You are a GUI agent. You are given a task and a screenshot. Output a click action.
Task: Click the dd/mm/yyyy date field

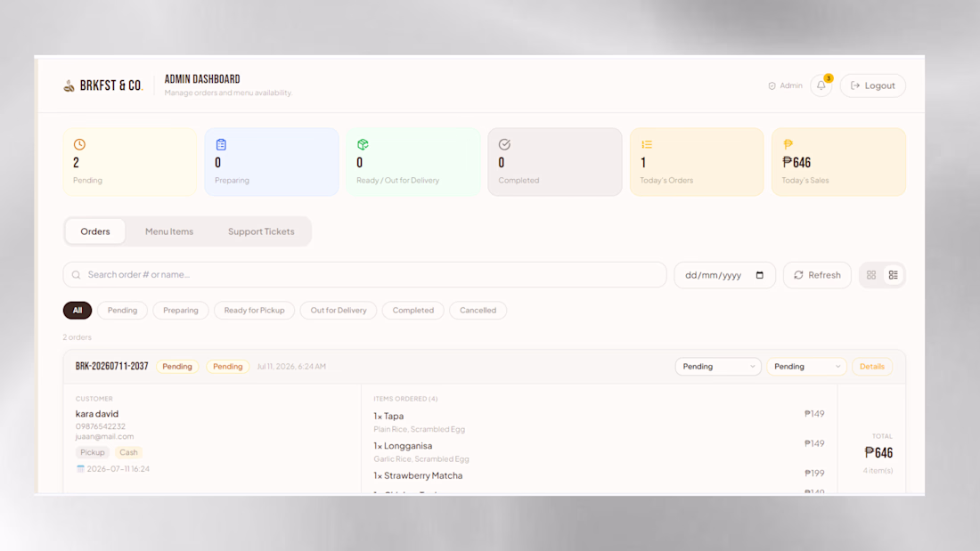(725, 275)
